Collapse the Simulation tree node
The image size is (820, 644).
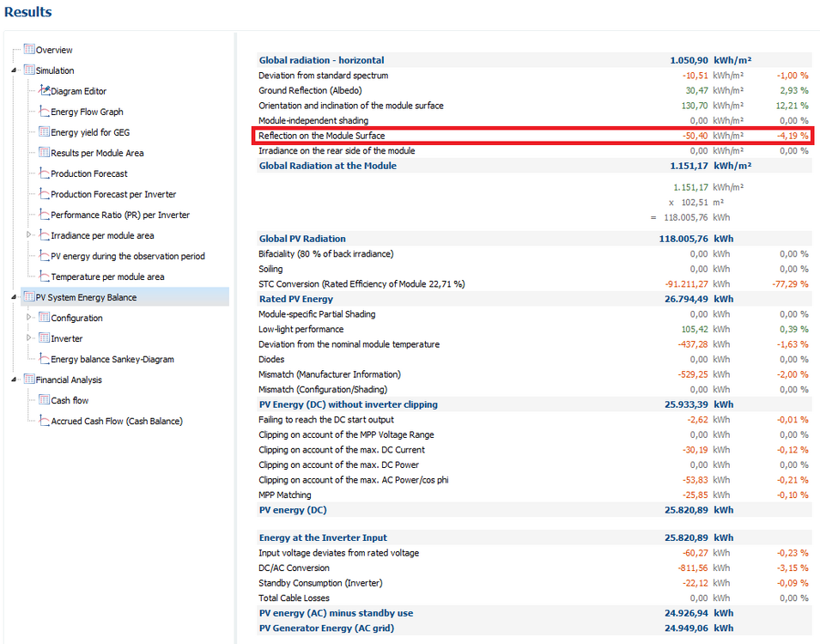tap(15, 70)
